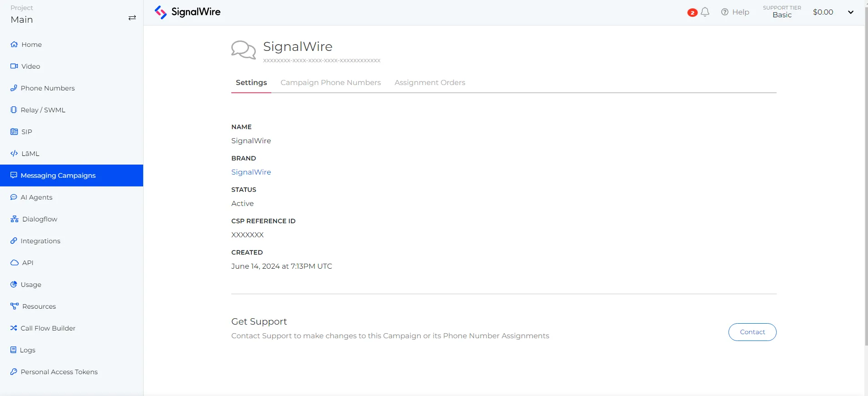The height and width of the screenshot is (396, 868).
Task: Expand the account dropdown chevron
Action: 851,12
